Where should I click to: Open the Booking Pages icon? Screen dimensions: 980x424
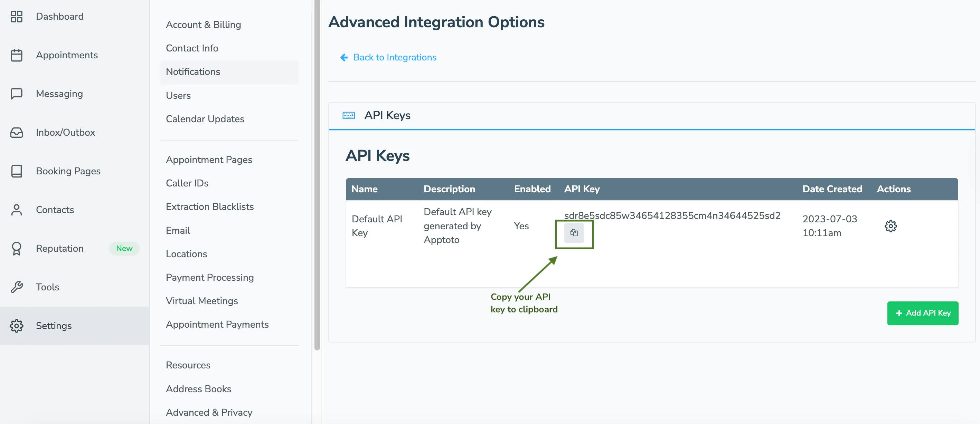click(16, 171)
